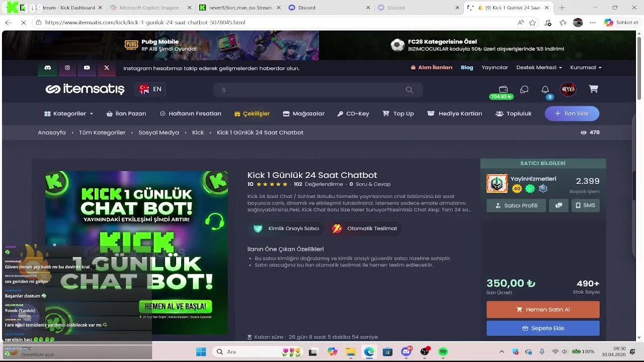The height and width of the screenshot is (362, 644).
Task: Click the browser back arrow
Action: 8,23
